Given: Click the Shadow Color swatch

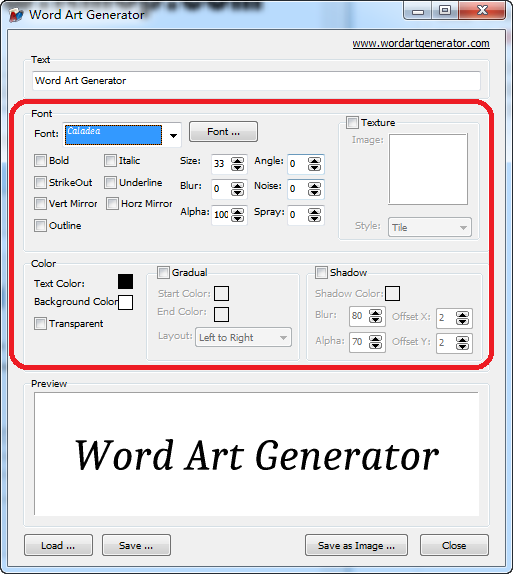Looking at the screenshot, I should click(x=393, y=294).
